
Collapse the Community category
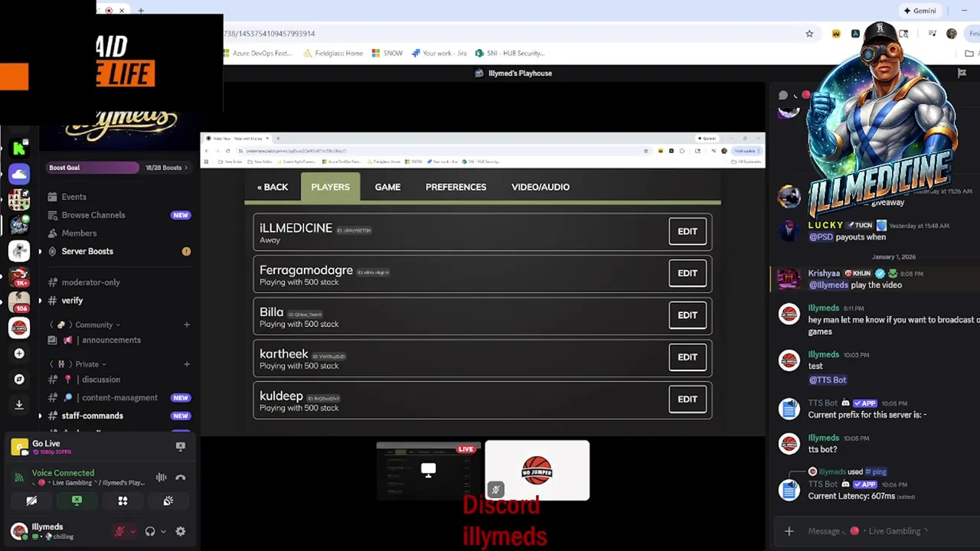point(93,324)
